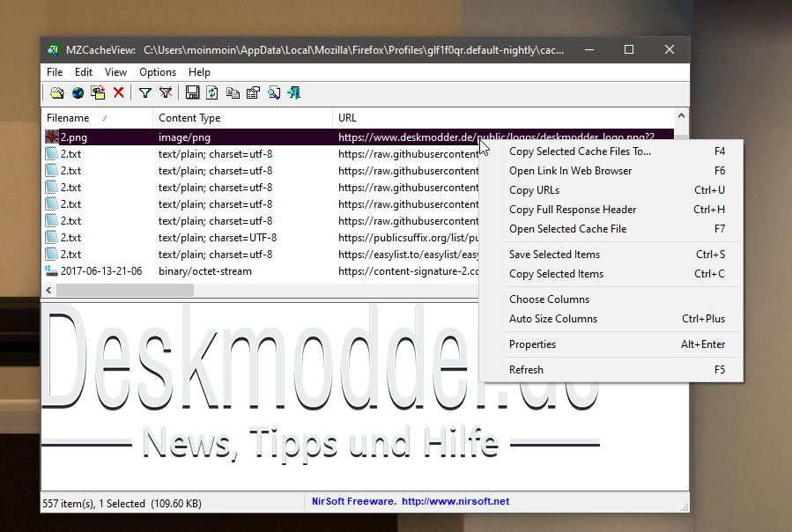Click the horizontal scrollbar left arrow
This screenshot has width=792, height=532.
click(48, 290)
